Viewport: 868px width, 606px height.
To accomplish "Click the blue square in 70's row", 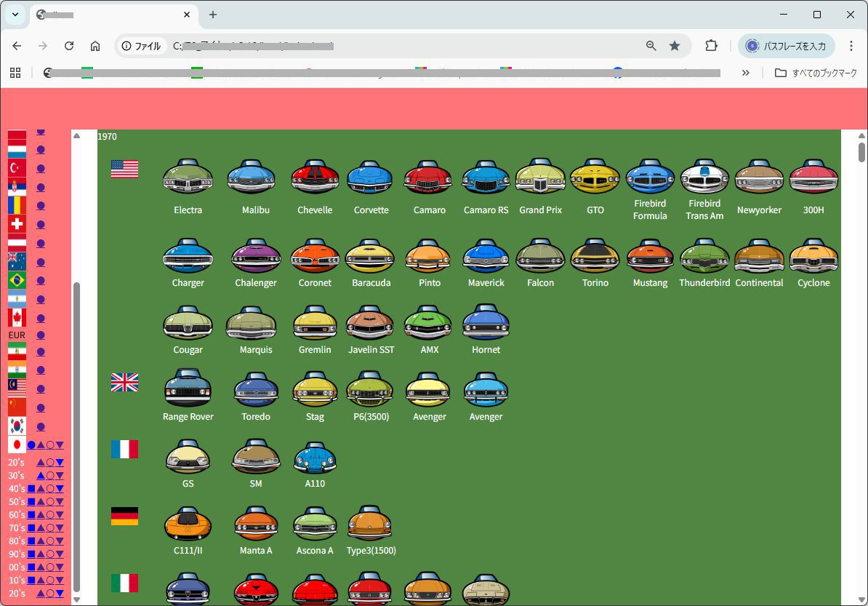I will tap(31, 528).
